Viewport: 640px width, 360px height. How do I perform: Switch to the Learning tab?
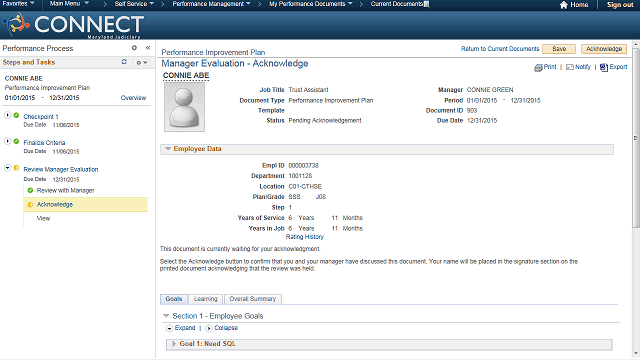pos(205,299)
